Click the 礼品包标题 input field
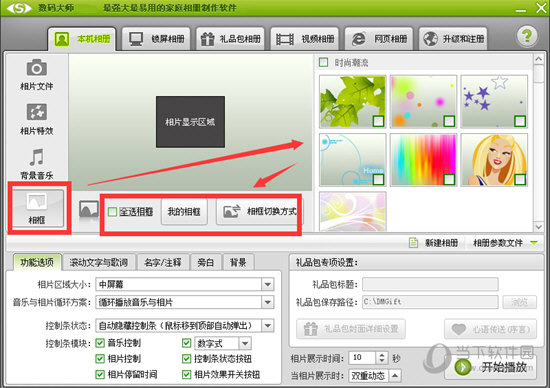Image resolution: width=550 pixels, height=388 pixels. pyautogui.click(x=430, y=284)
